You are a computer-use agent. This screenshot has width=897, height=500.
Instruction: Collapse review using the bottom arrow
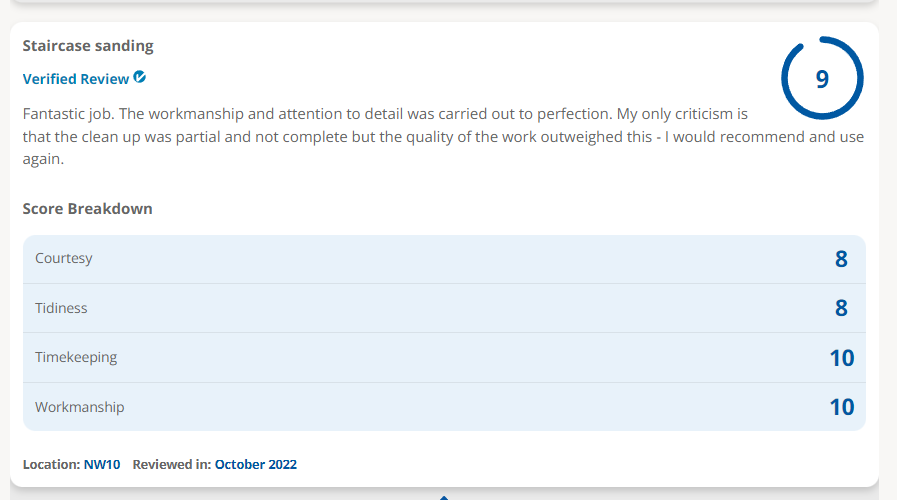[x=444, y=498]
